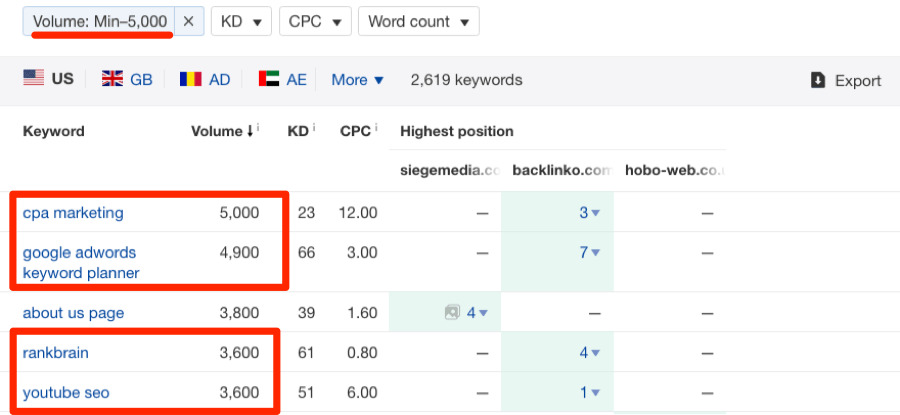Open the CPC filter dropdown
Image resolution: width=900 pixels, height=415 pixels.
point(315,21)
